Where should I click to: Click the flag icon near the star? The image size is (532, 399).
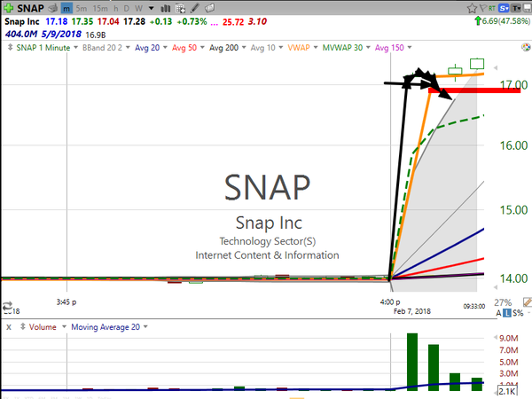482,8
